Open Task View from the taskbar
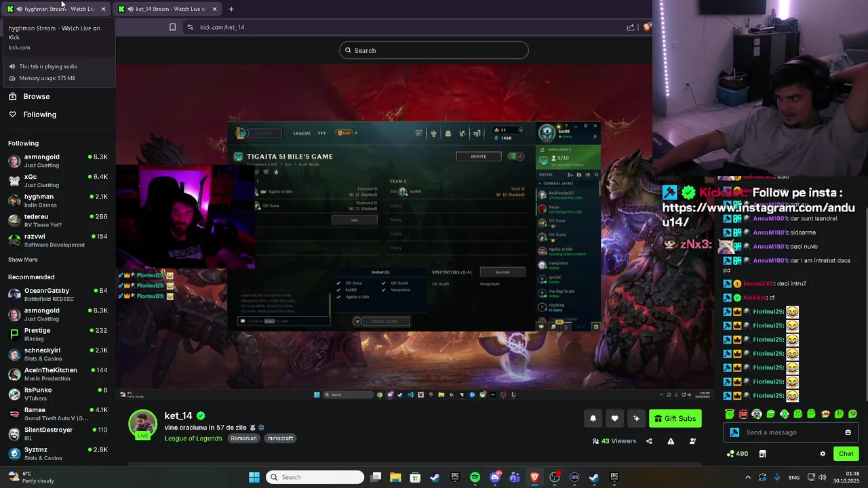The width and height of the screenshot is (868, 488). tap(376, 477)
